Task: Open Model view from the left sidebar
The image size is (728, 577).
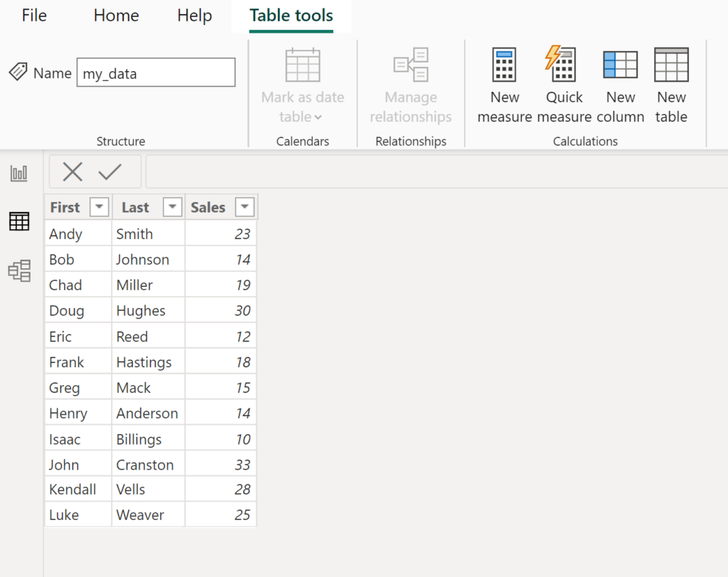Action: [19, 271]
